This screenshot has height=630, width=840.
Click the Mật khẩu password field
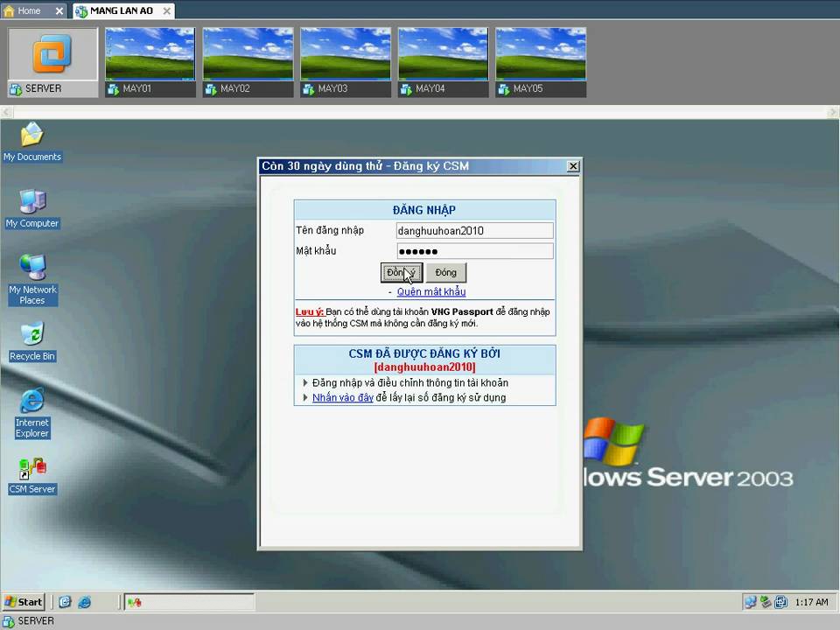(x=474, y=251)
